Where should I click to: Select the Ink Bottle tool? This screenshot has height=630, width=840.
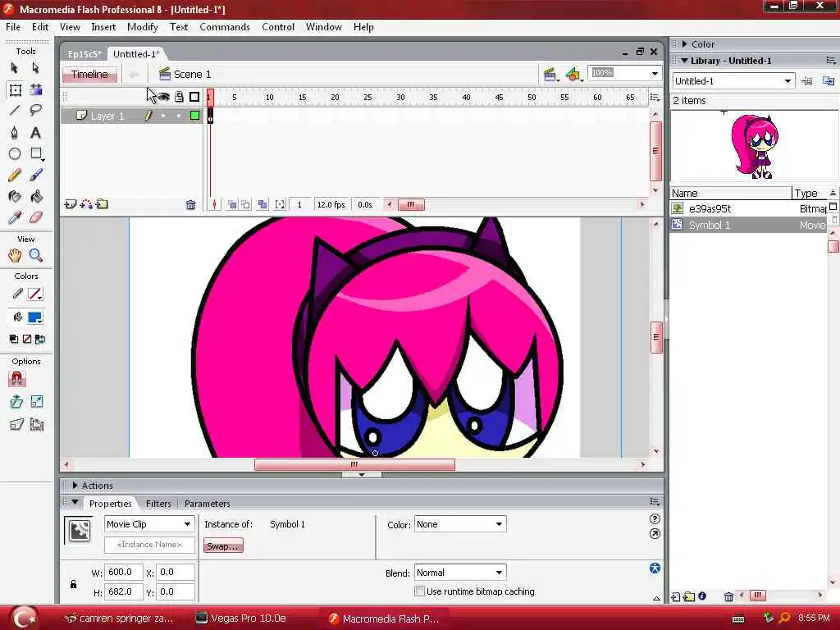pyautogui.click(x=15, y=197)
